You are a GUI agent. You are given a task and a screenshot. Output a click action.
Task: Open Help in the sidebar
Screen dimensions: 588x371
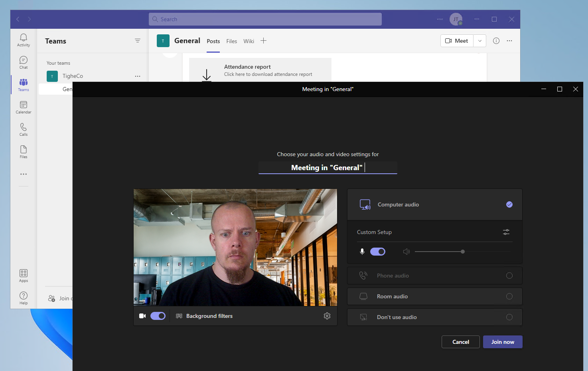tap(24, 298)
